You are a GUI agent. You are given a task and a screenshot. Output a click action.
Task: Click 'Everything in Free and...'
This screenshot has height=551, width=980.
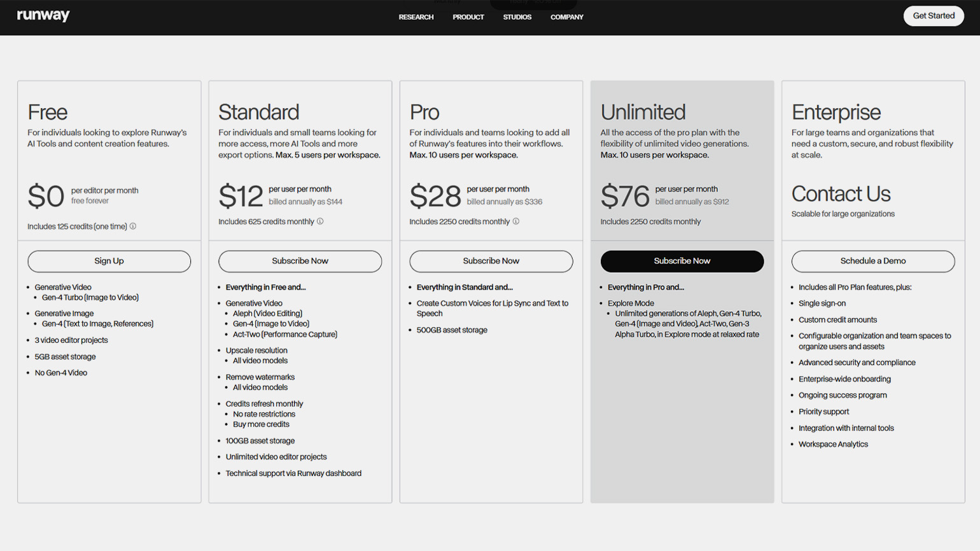[265, 288]
